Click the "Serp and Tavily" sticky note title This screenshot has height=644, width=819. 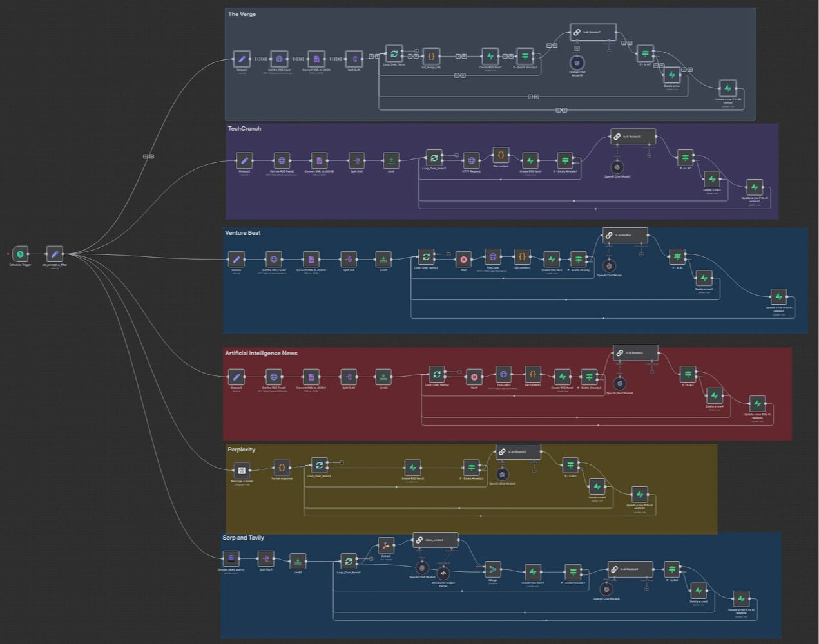point(243,538)
